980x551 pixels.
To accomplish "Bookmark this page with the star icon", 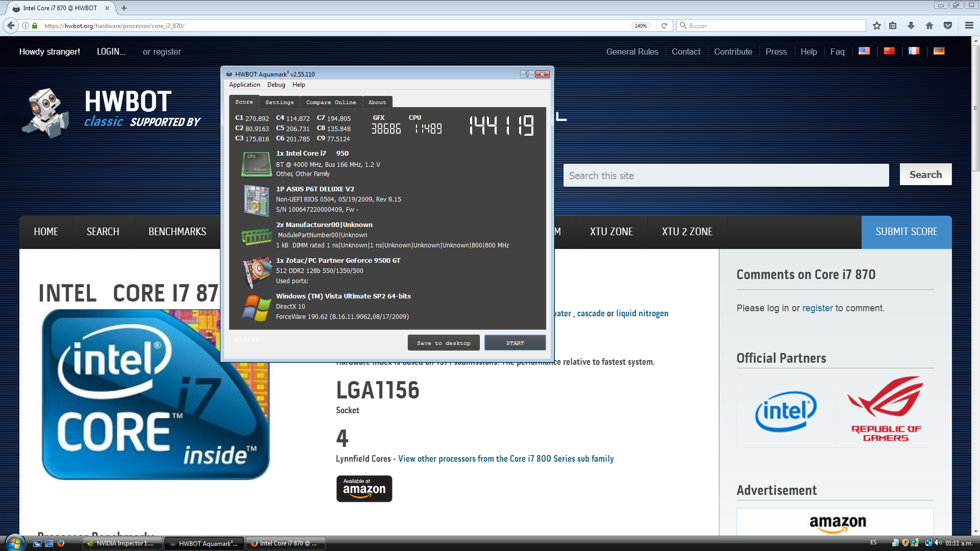I will click(x=877, y=26).
